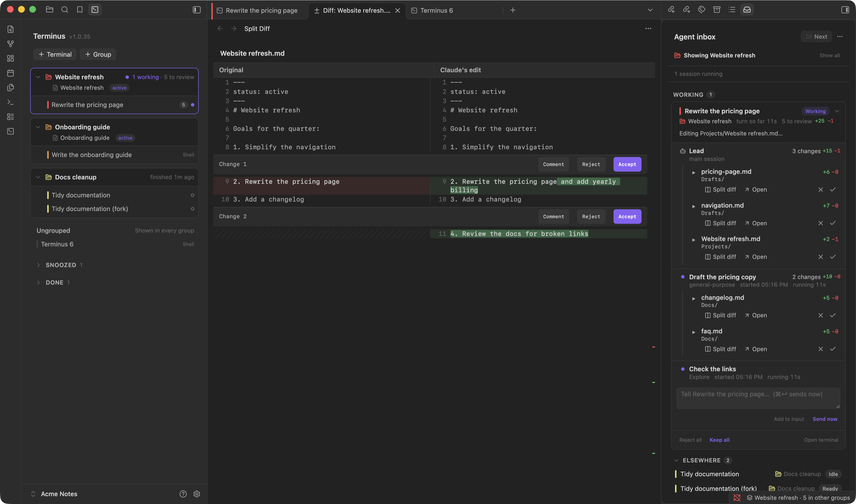Open Split Diff more options menu
Screen dimensions: 856x504
(x=648, y=29)
